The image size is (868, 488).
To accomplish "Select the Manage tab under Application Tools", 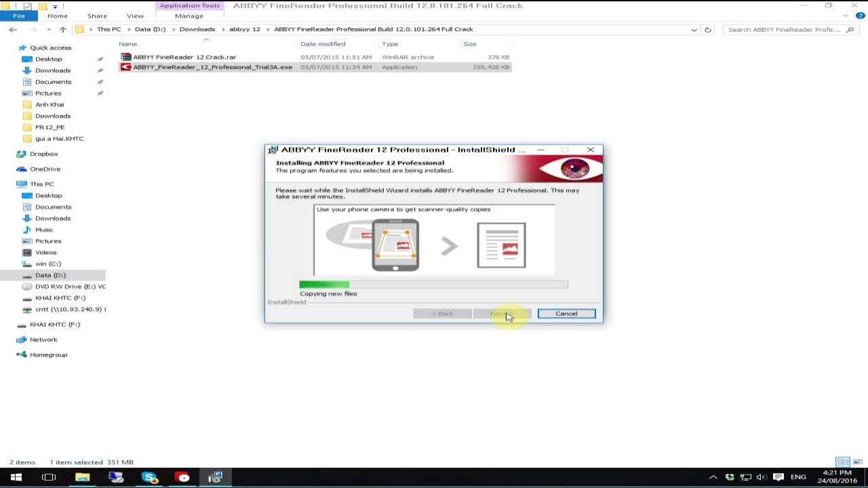I will [189, 16].
